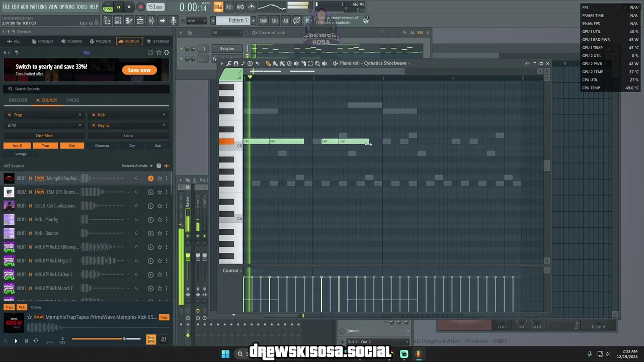Click the Save now button

pyautogui.click(x=139, y=70)
